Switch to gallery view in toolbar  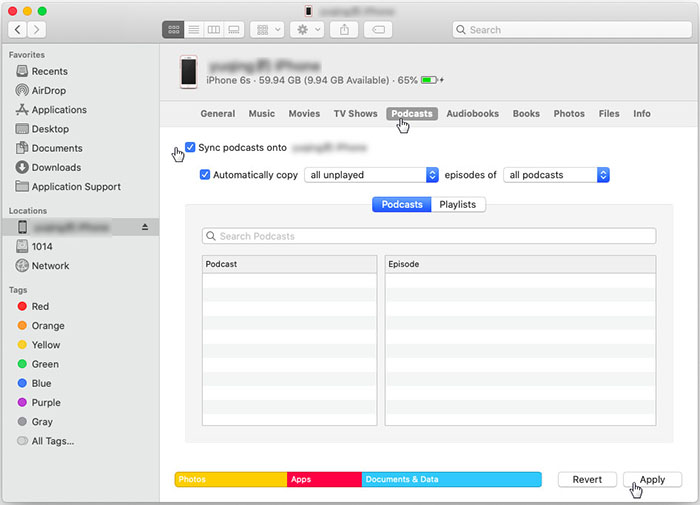coord(234,30)
